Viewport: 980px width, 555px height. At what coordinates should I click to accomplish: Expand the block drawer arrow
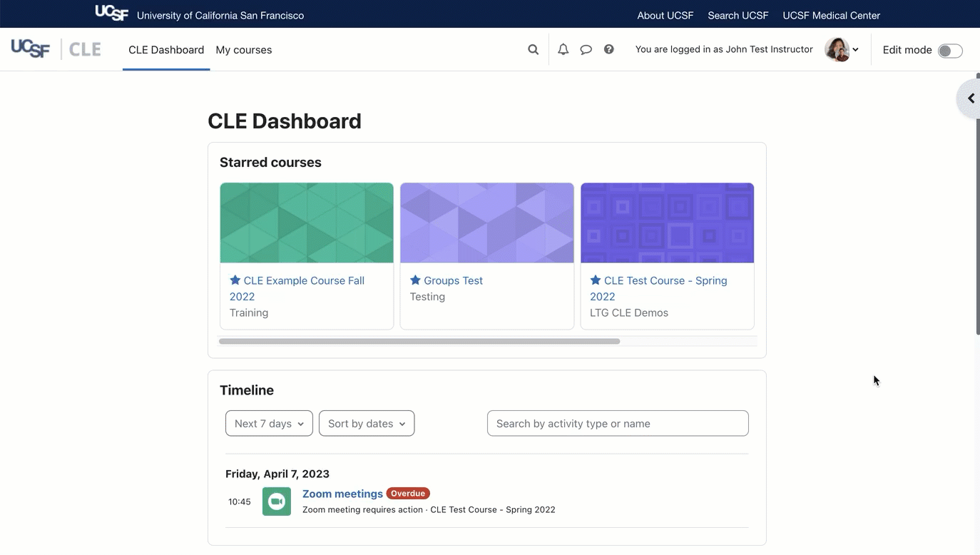[x=969, y=98]
